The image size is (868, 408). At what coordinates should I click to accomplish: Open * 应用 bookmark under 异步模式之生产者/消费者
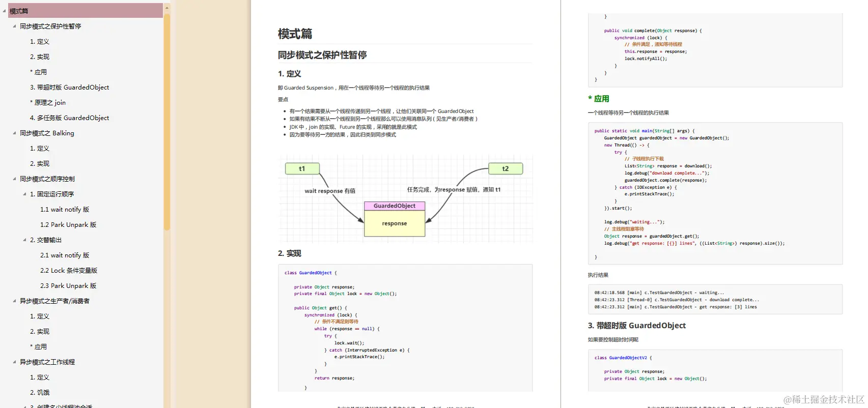(x=38, y=346)
